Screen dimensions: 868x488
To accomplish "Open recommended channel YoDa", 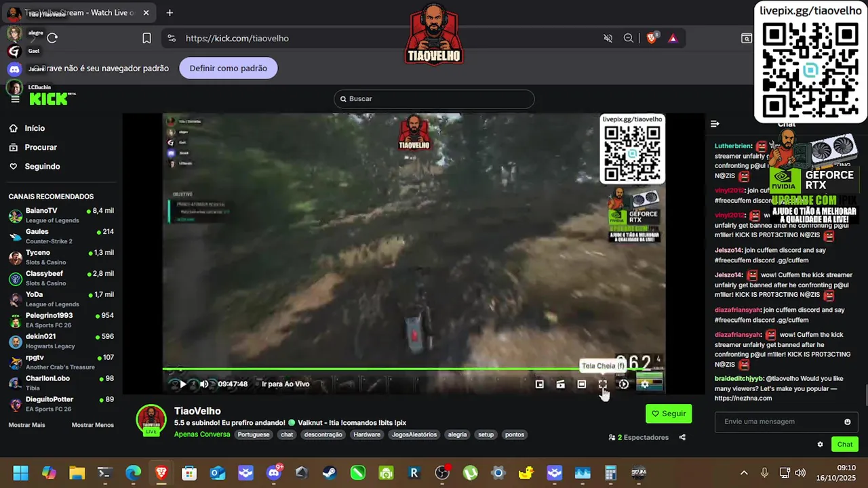I will [61, 300].
